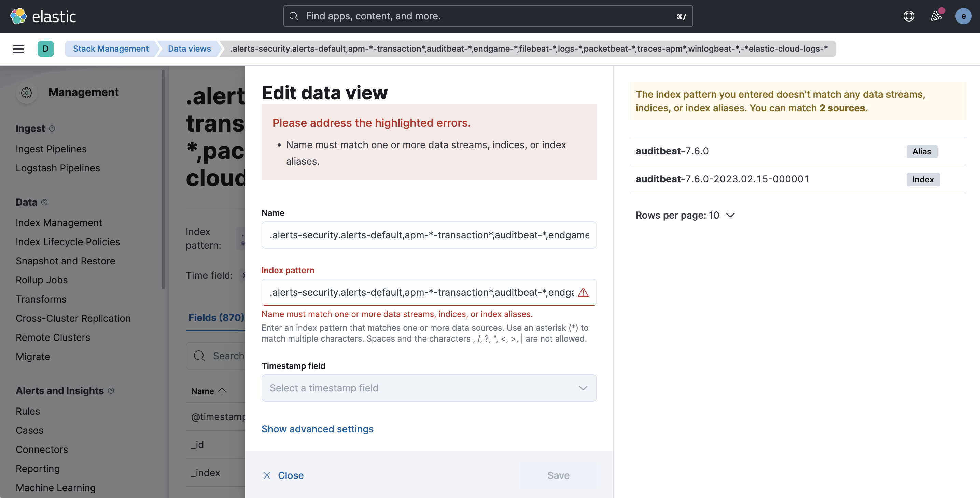Screen dimensions: 980x498
Task: Switch to the Fields (870) tab
Action: (216, 318)
